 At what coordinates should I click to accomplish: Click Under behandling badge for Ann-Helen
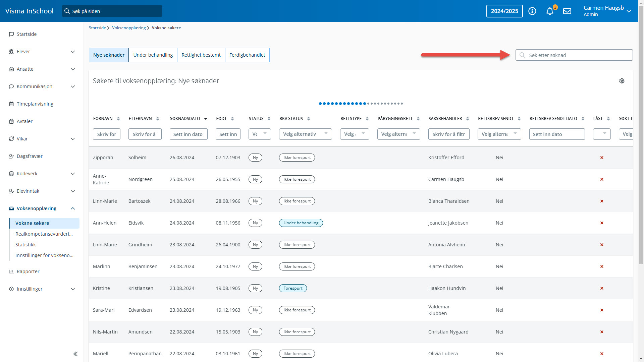(x=301, y=223)
